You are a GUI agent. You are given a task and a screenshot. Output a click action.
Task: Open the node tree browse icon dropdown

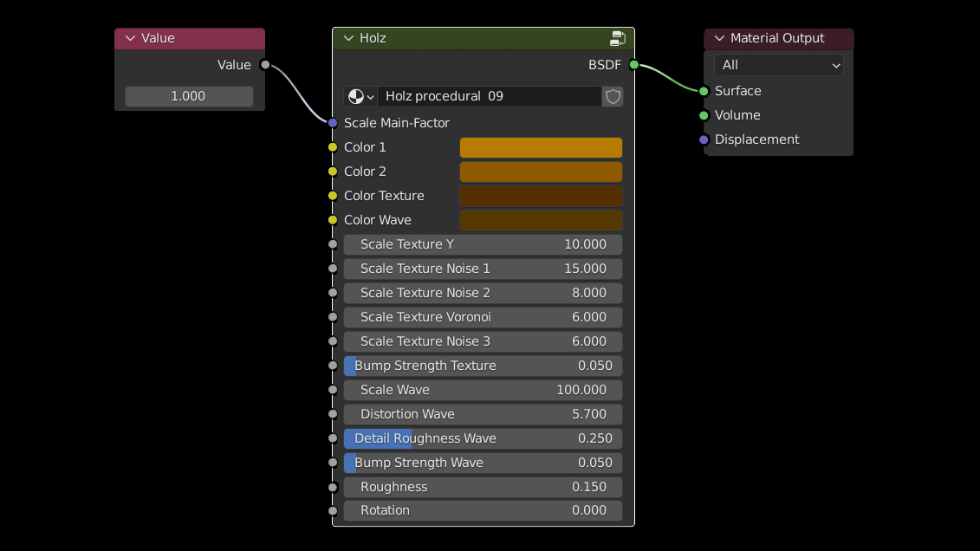click(360, 96)
